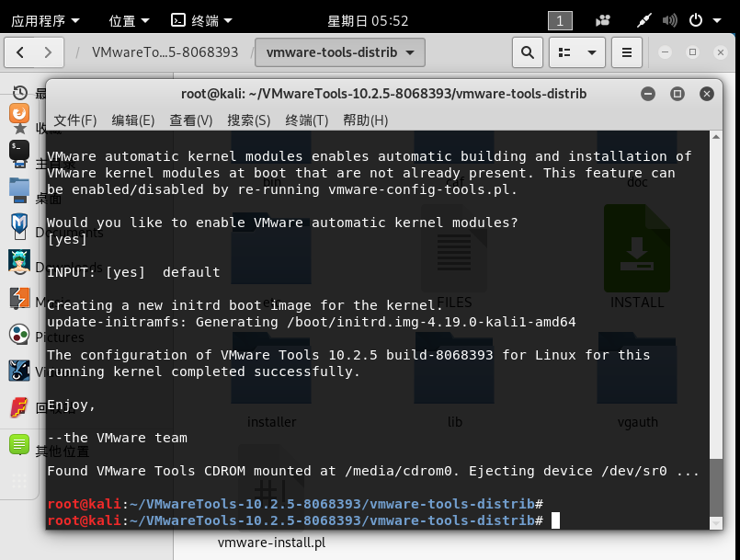Open the 应用程序 applications menu

coord(45,20)
